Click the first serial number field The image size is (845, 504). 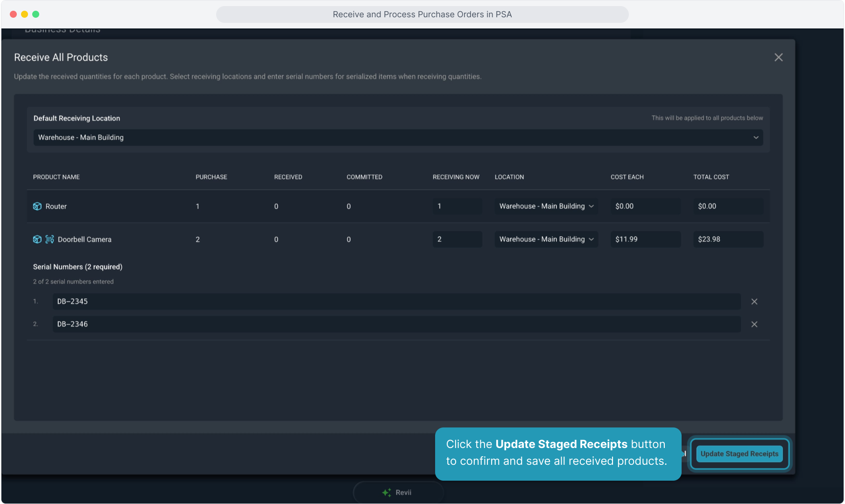396,301
